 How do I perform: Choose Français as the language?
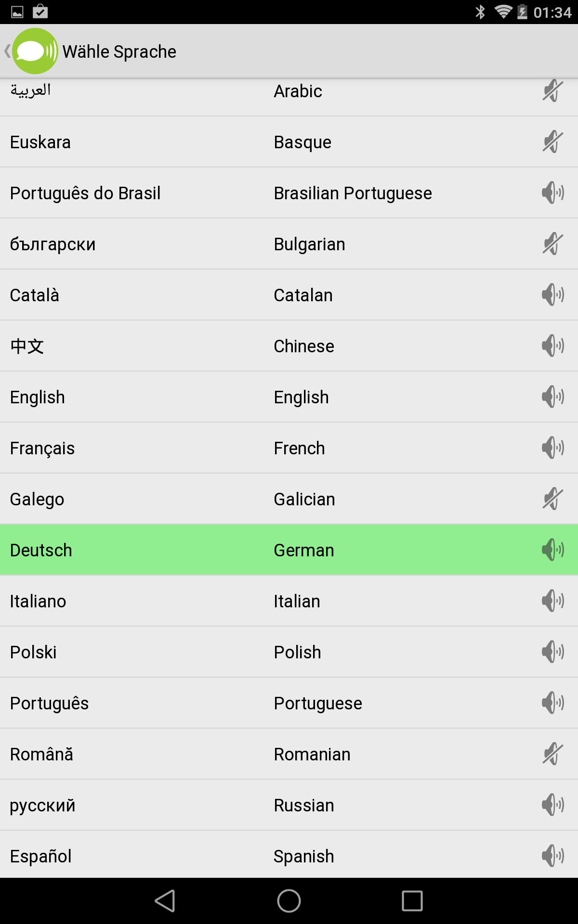point(289,448)
